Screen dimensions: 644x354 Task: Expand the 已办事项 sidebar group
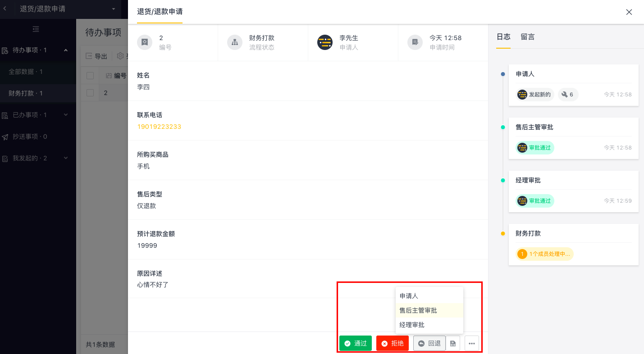point(66,115)
